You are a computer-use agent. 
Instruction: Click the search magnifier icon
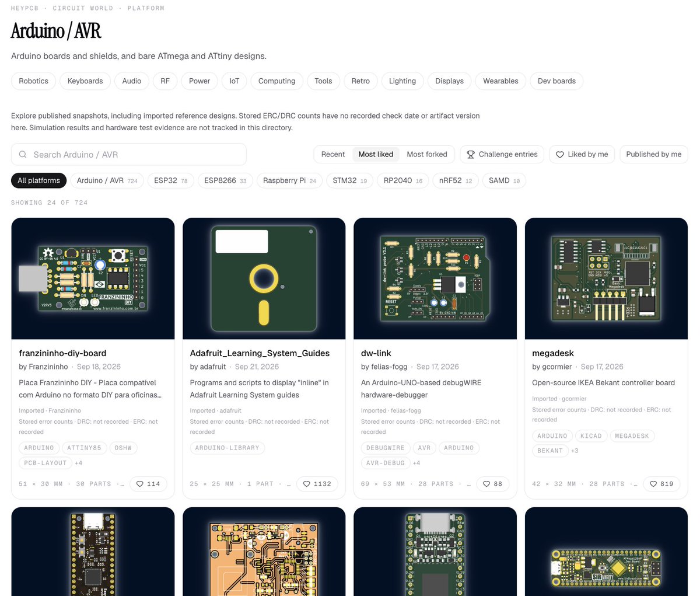coord(23,155)
